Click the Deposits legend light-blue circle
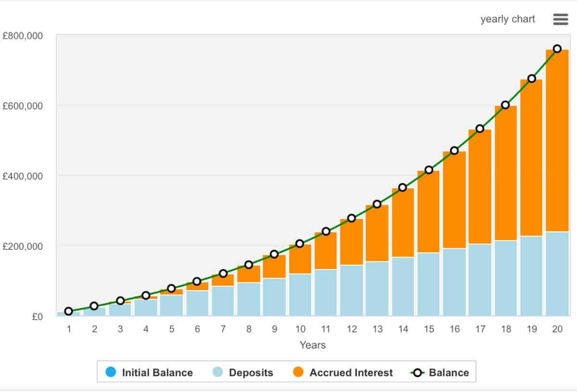Viewport: 577px width, 392px height. pos(217,372)
